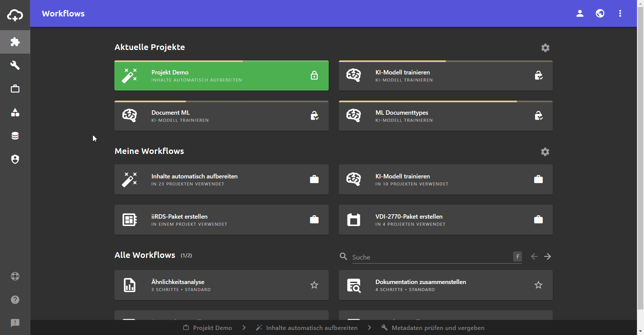Viewport: 644px width, 335px height.
Task: Open the iiRDS-Paket erstellen workflow card
Action: pyautogui.click(x=221, y=220)
